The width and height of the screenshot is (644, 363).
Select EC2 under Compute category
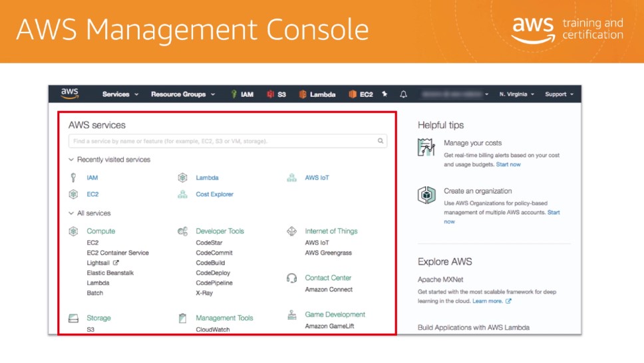pos(92,243)
